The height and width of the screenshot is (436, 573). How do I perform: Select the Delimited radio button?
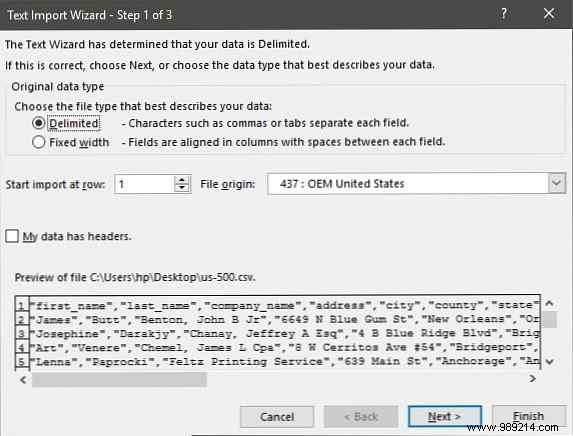pyautogui.click(x=38, y=123)
